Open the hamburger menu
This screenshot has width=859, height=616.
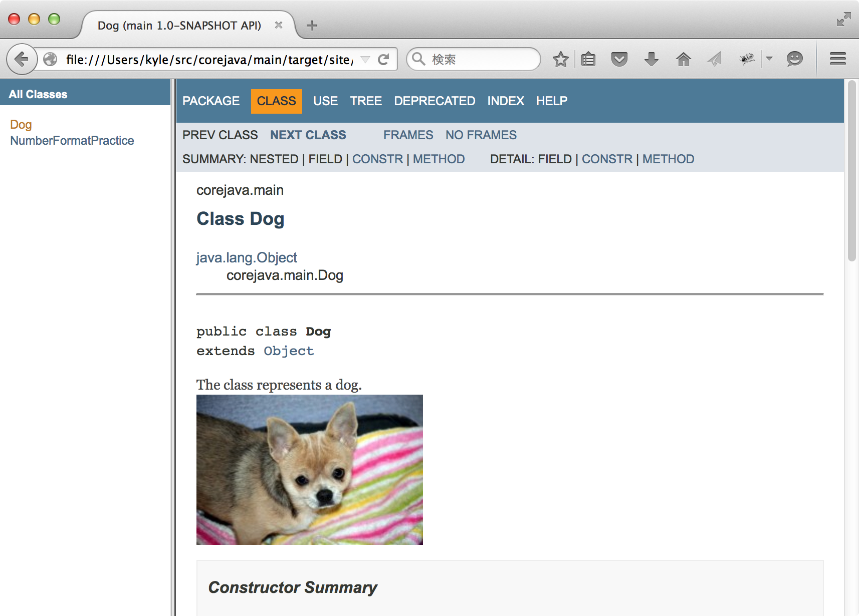click(837, 59)
